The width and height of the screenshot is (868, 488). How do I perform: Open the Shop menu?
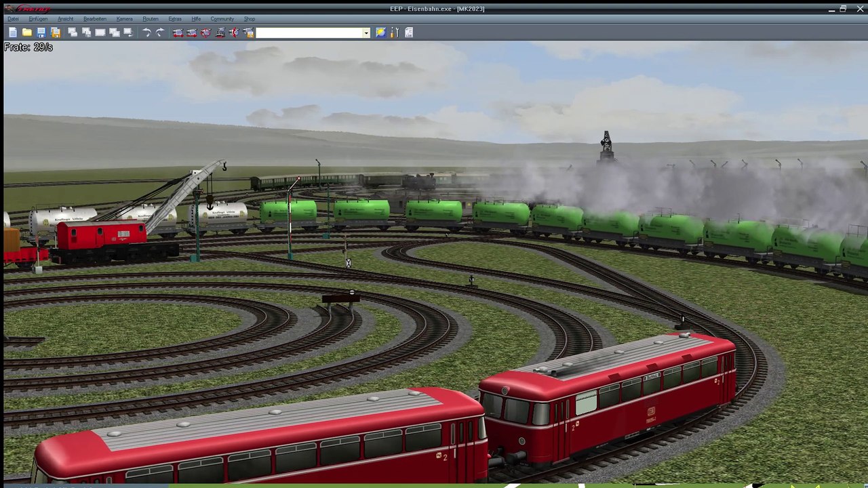250,19
